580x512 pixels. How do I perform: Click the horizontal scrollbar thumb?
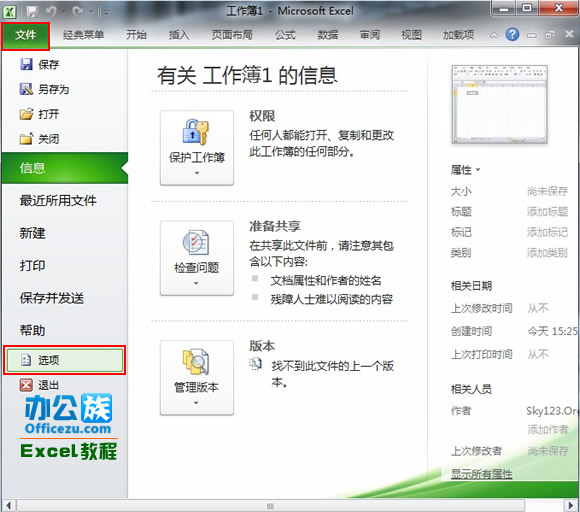[x=270, y=506]
